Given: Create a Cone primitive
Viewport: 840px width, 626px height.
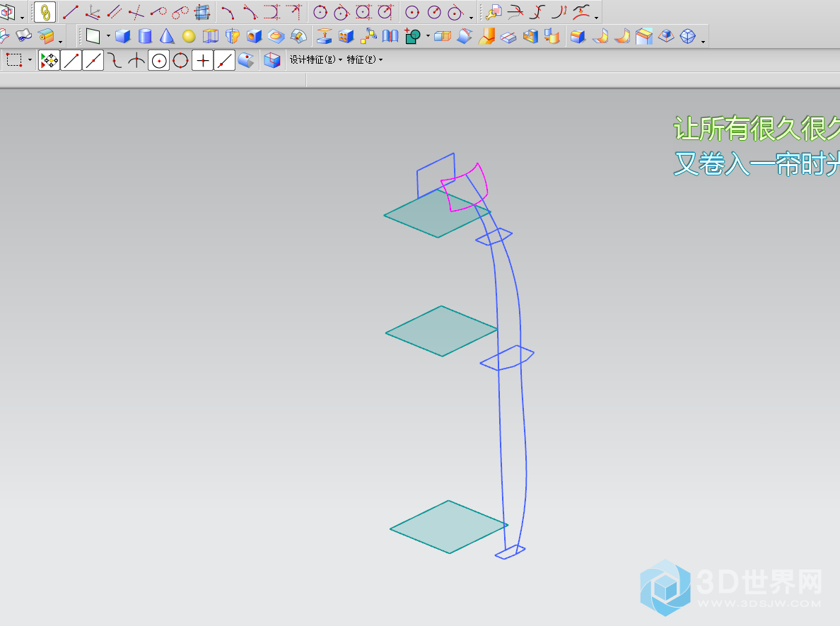Looking at the screenshot, I should (167, 36).
